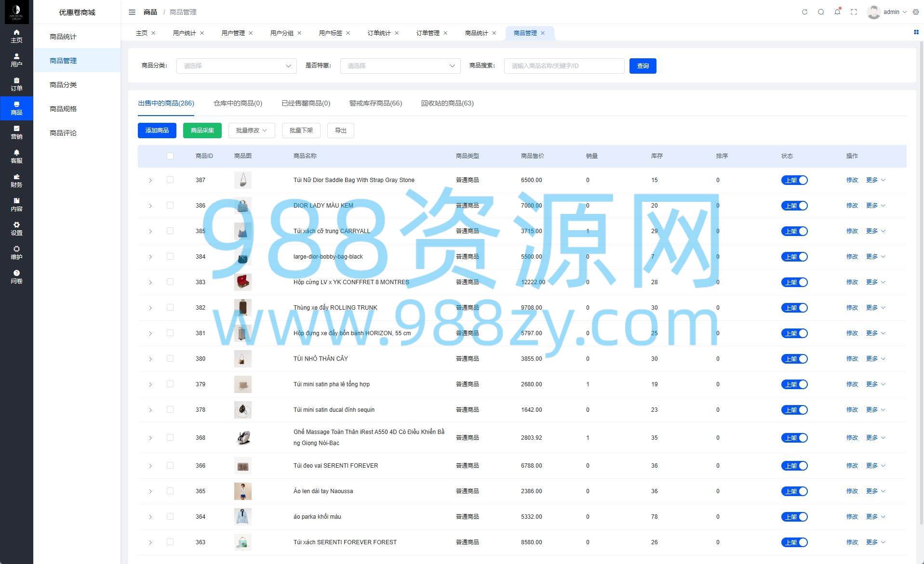Open the notification bell icon
The image size is (924, 564).
click(837, 12)
